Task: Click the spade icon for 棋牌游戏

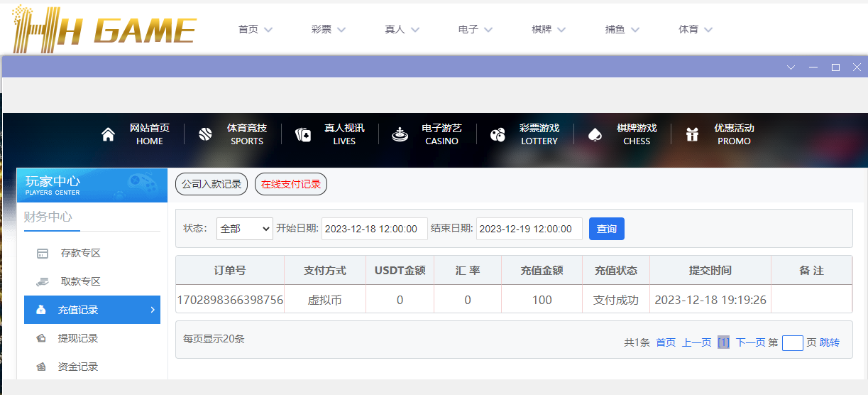Action: pyautogui.click(x=595, y=134)
